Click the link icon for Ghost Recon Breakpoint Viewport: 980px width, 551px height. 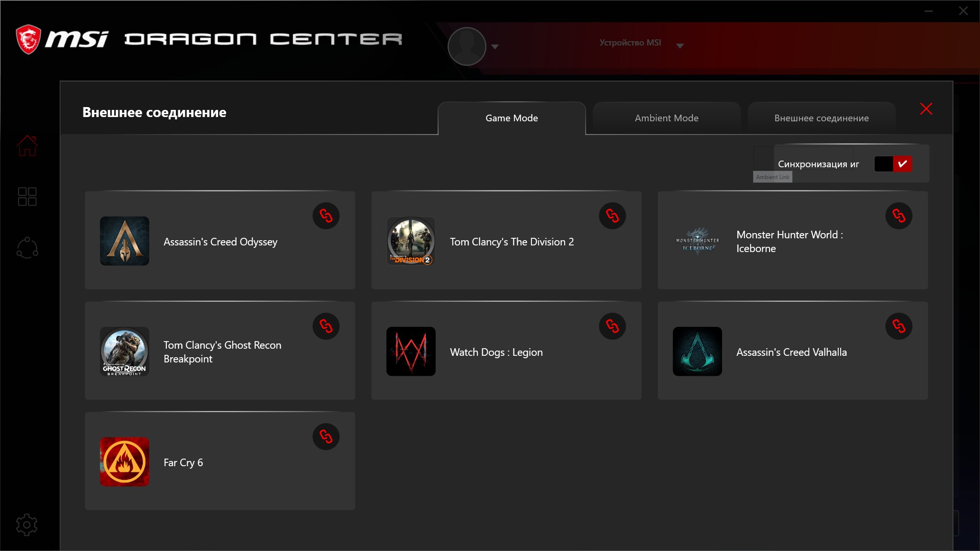pos(326,326)
